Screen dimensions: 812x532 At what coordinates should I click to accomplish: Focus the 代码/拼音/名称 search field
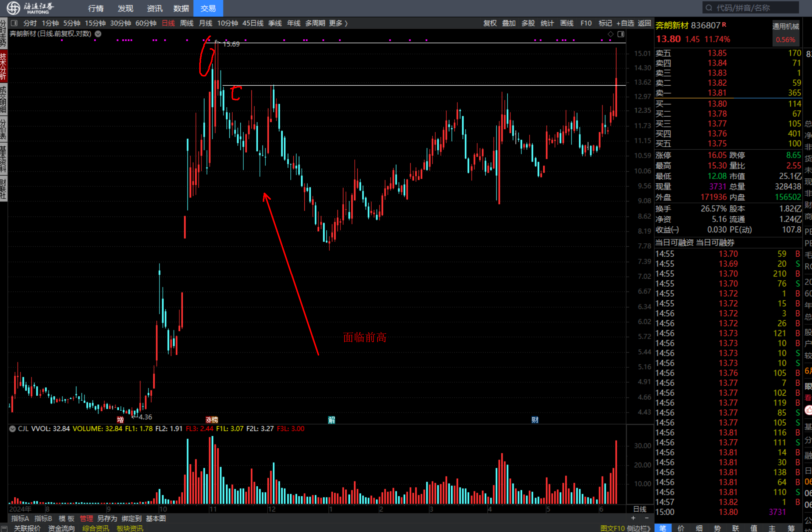point(750,8)
